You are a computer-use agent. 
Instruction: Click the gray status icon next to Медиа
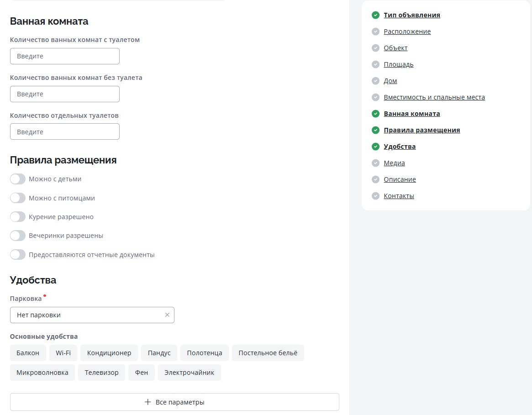(x=375, y=163)
